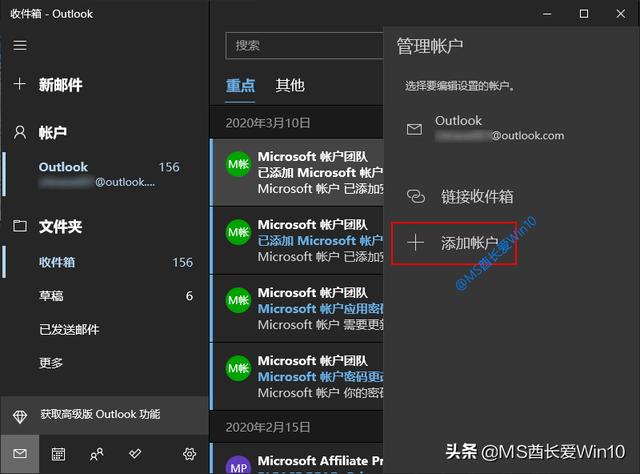The image size is (640, 474).
Task: Collapse the 2020年2月15日 date group header
Action: (x=297, y=427)
